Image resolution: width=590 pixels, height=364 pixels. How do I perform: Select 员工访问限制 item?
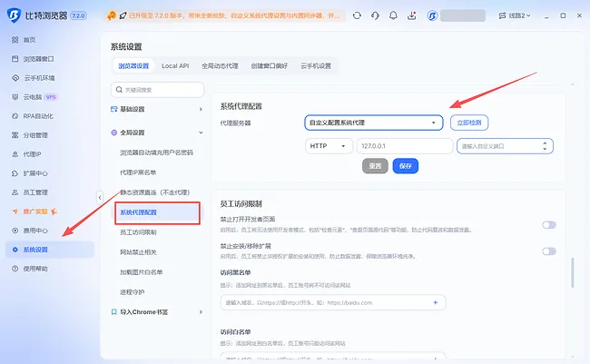[x=138, y=232]
